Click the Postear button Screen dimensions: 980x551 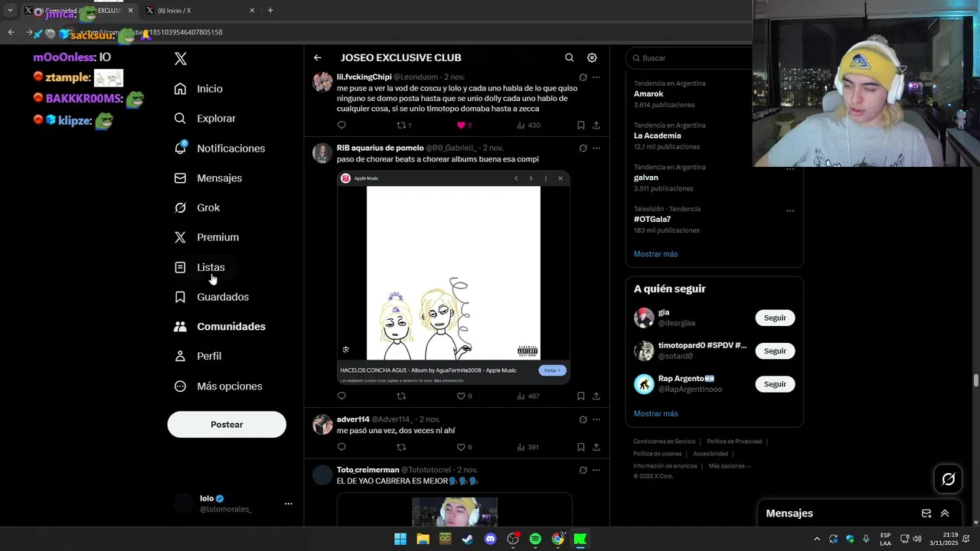[x=227, y=425]
